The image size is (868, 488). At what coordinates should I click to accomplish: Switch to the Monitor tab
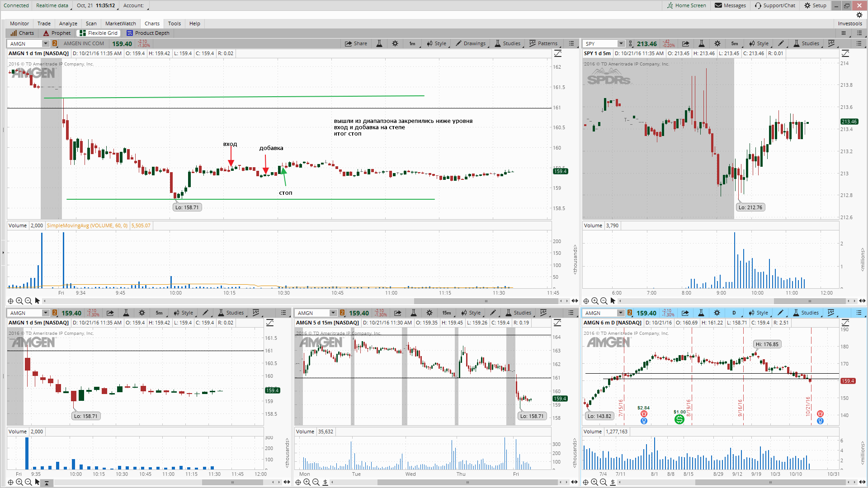point(19,23)
